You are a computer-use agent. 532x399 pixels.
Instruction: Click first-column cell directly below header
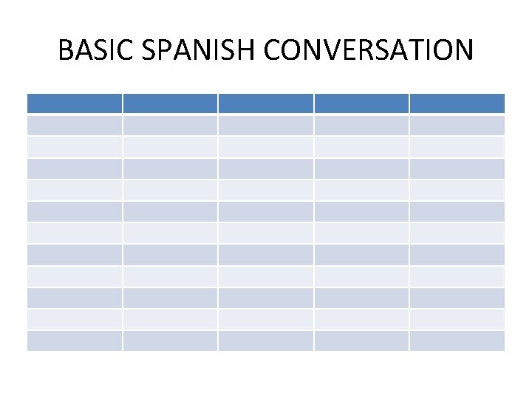coord(75,126)
